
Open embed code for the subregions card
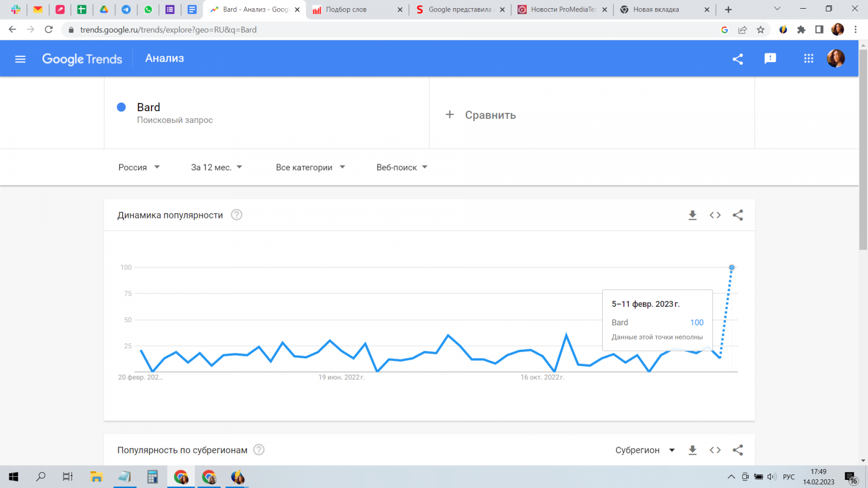click(715, 450)
